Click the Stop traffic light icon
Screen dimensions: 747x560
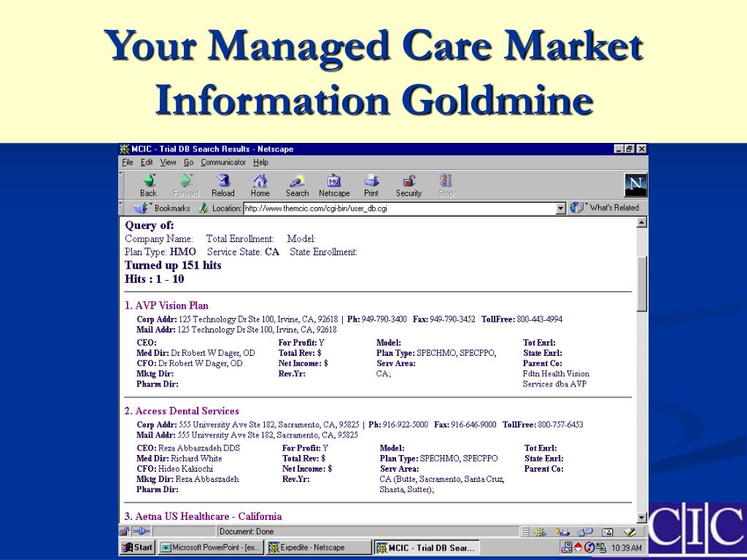[446, 181]
